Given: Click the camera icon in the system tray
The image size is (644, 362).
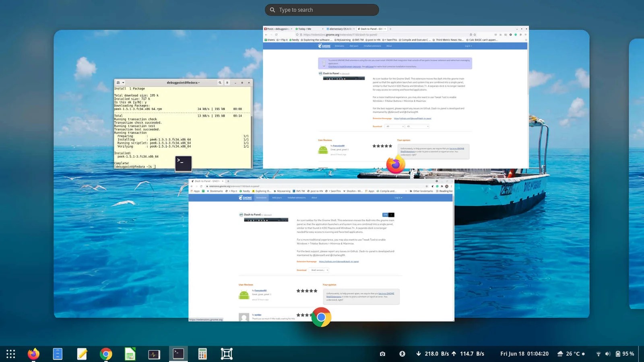Looking at the screenshot, I should [x=382, y=354].
